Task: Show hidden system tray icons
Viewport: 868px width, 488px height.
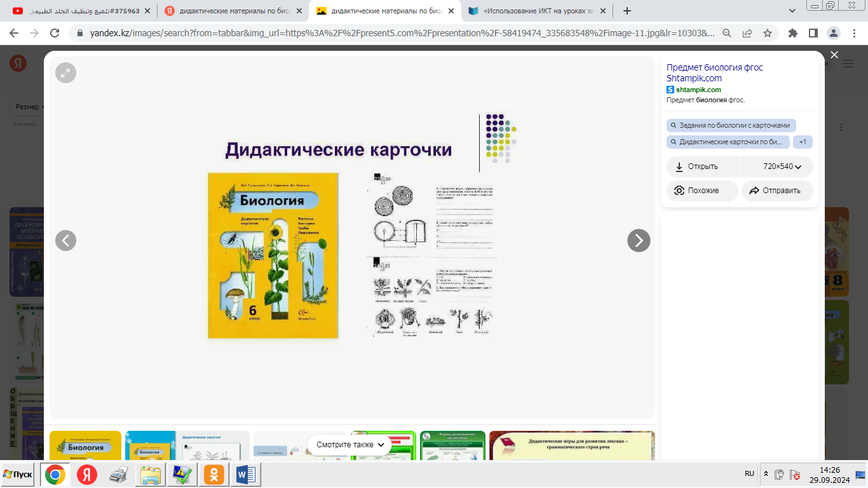Action: pyautogui.click(x=765, y=475)
